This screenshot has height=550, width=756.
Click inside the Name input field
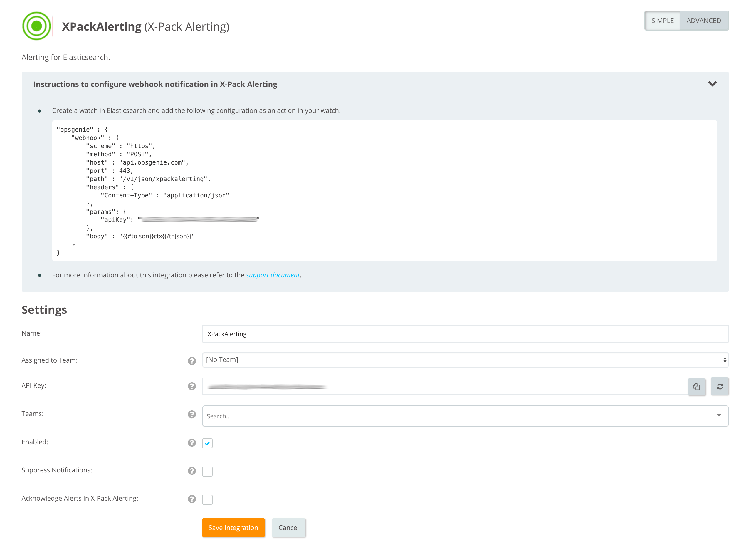465,333
